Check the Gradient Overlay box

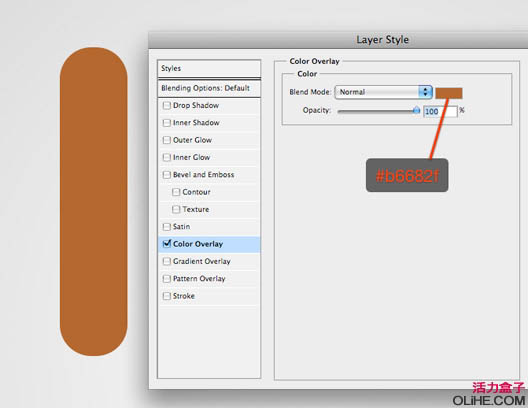[x=167, y=261]
